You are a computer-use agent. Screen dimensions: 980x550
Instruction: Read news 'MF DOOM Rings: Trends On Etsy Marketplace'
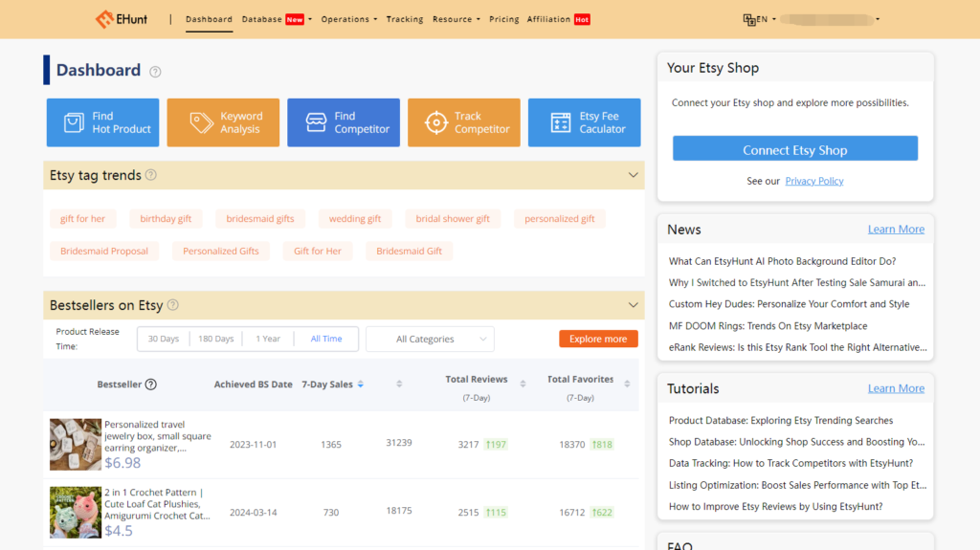click(x=768, y=326)
